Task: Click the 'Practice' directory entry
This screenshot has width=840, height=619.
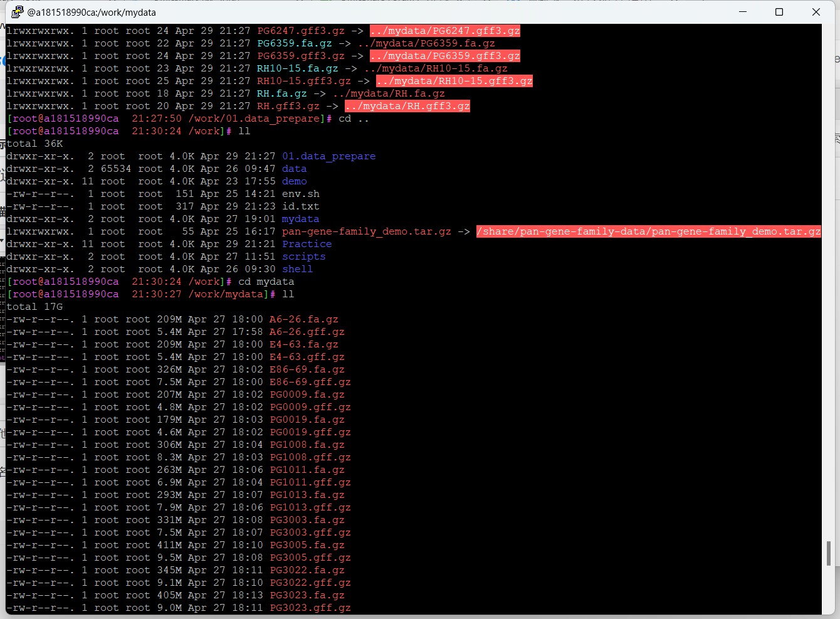Action: [x=307, y=244]
